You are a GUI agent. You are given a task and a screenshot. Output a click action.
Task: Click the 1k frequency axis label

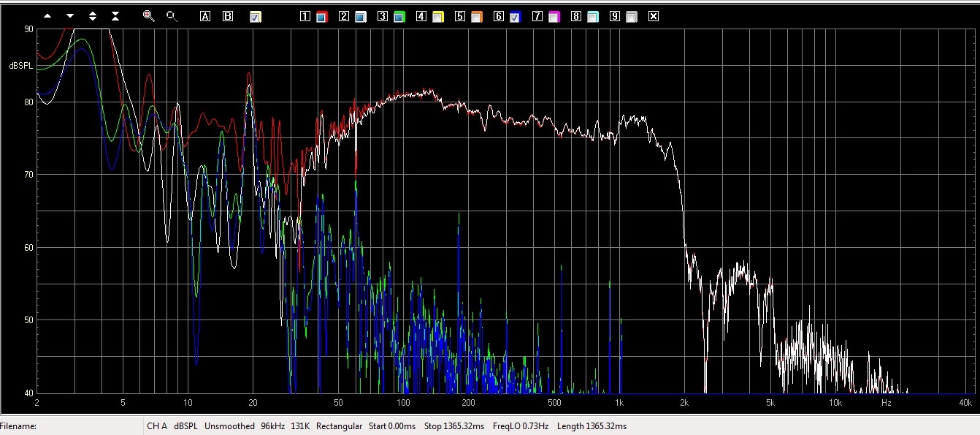pyautogui.click(x=619, y=403)
